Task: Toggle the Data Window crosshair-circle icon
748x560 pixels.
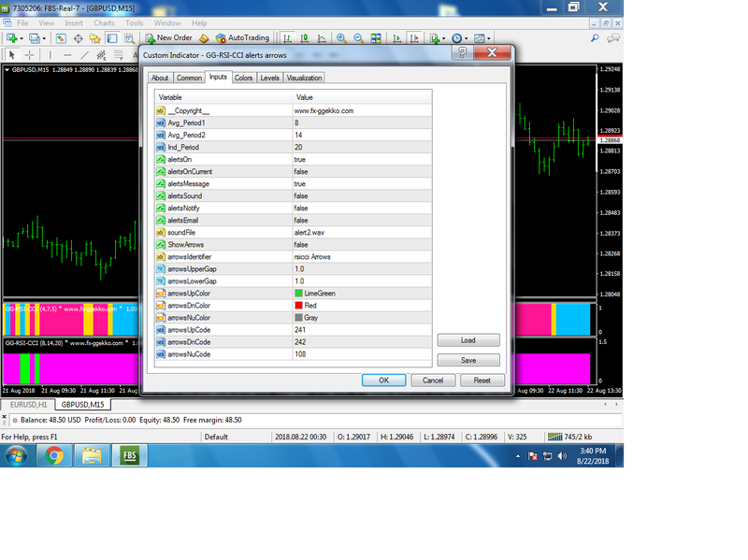Action: (x=78, y=38)
